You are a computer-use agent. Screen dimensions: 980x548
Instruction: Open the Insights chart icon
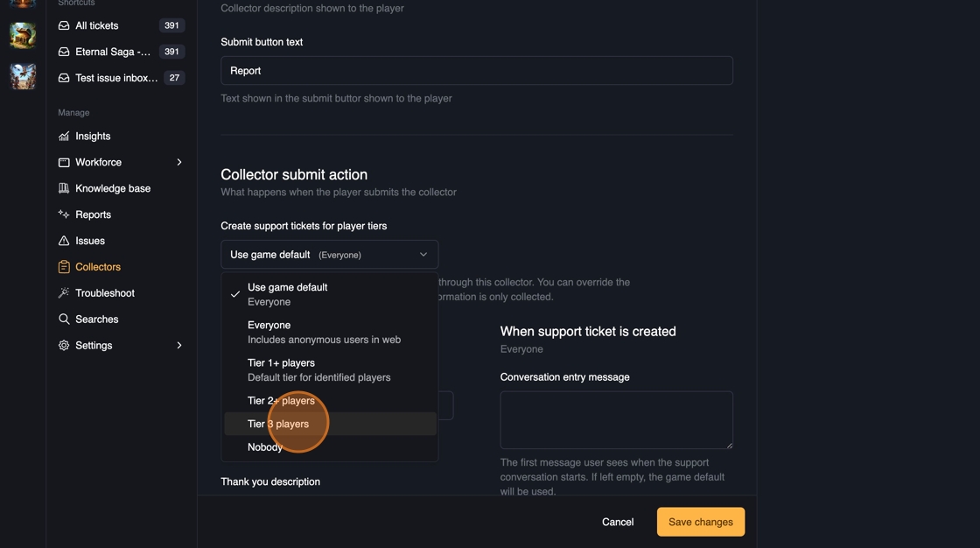pos(64,137)
